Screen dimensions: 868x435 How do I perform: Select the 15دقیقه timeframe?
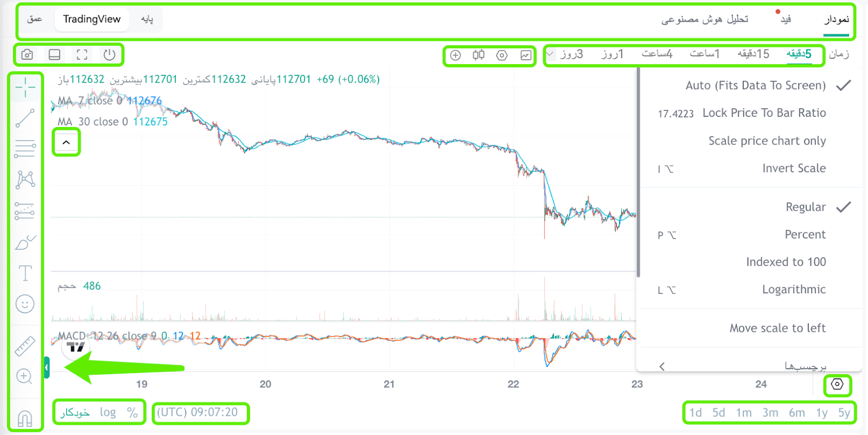click(x=754, y=54)
